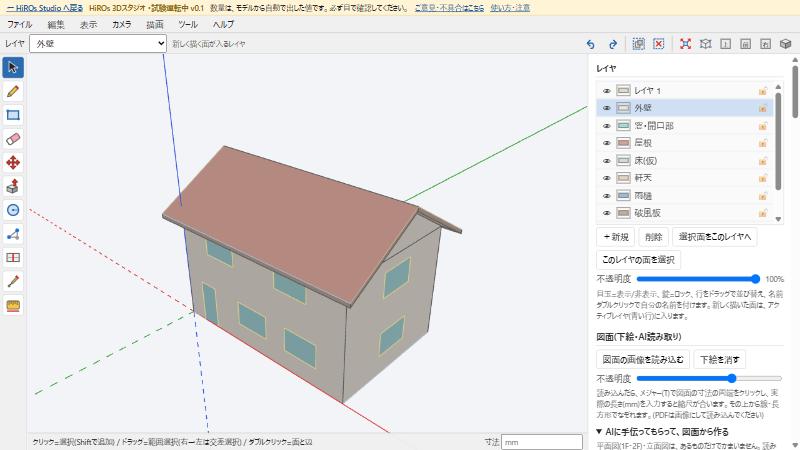The width and height of the screenshot is (800, 450).
Task: Toggle the 雨樋 layer padlock
Action: click(x=763, y=196)
